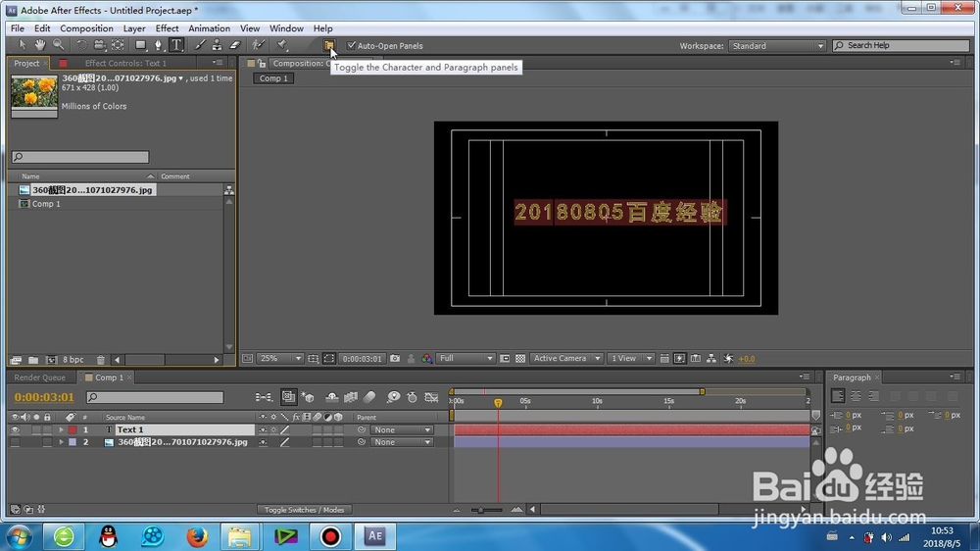
Task: Select the Clone Stamp tool
Action: (x=217, y=45)
